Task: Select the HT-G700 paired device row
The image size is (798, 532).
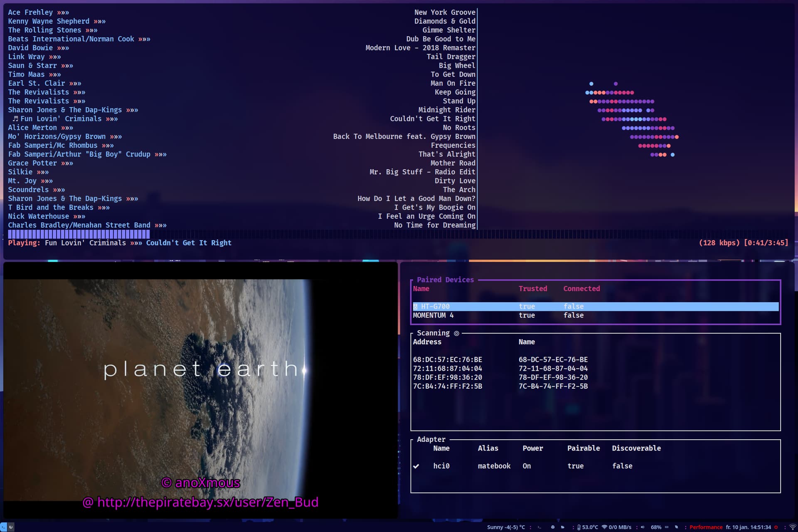Action: tap(596, 307)
